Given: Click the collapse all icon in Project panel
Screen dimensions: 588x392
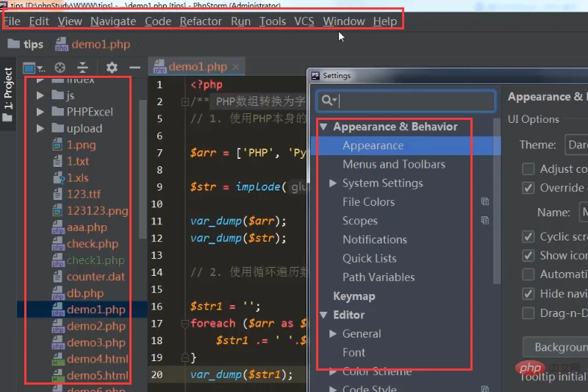Looking at the screenshot, I should [82, 68].
